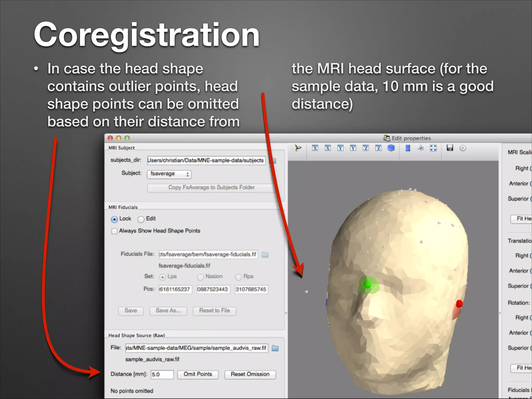
Task: Toggle parallel projection icon in toolbar
Action: 408,148
